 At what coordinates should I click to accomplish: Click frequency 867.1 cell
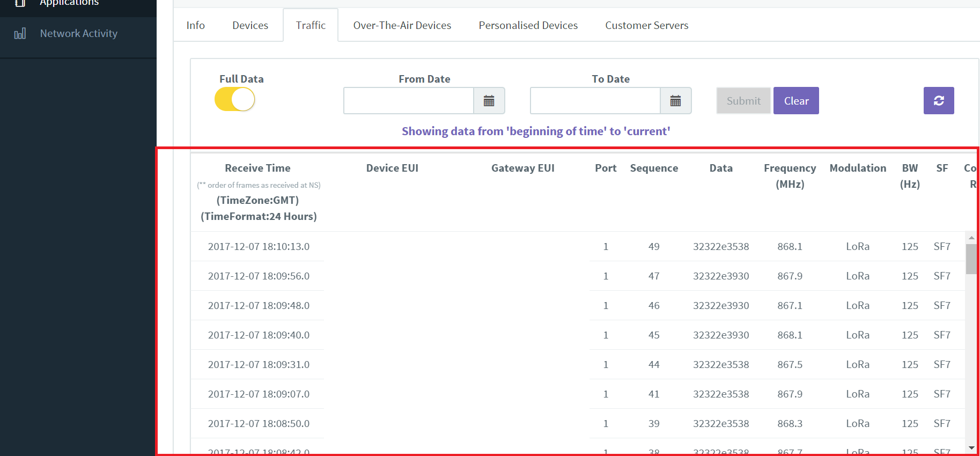(790, 306)
